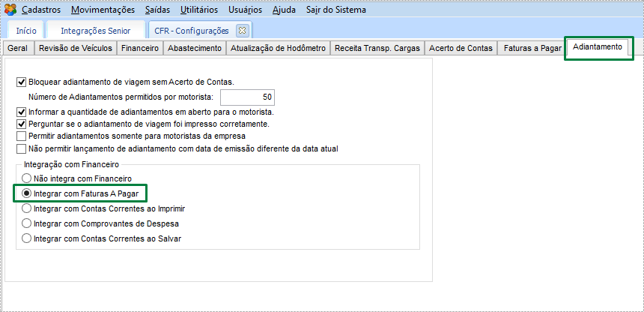Uncheck Informar a quantidade de adiantamentos em aberto
The width and height of the screenshot is (644, 312).
pos(21,112)
